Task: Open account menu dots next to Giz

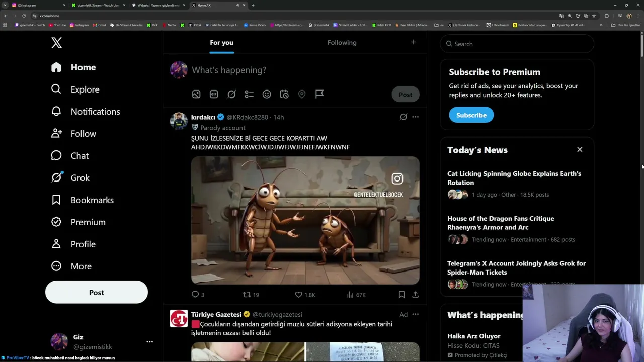Action: (149, 342)
